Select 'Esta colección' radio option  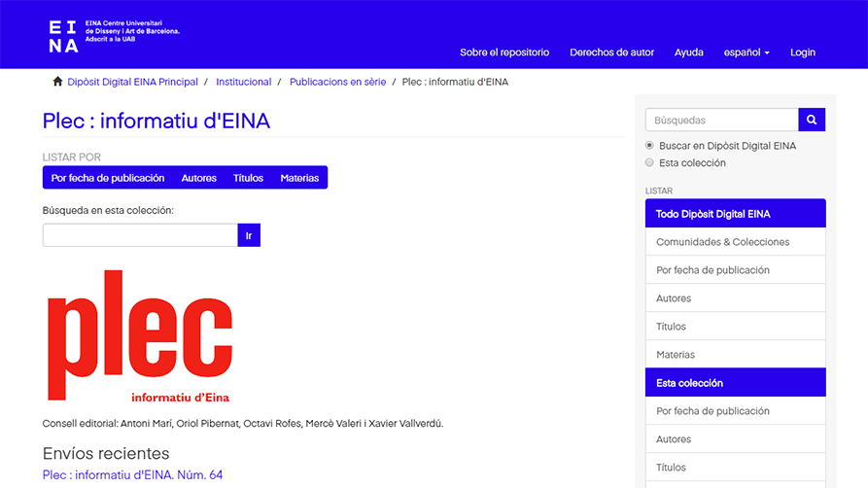pos(649,162)
